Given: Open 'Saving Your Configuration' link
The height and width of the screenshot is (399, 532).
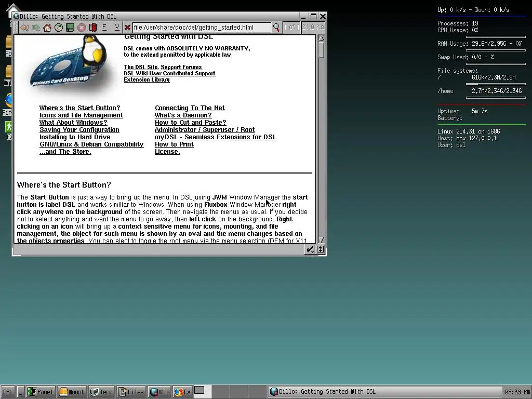Looking at the screenshot, I should point(79,130).
